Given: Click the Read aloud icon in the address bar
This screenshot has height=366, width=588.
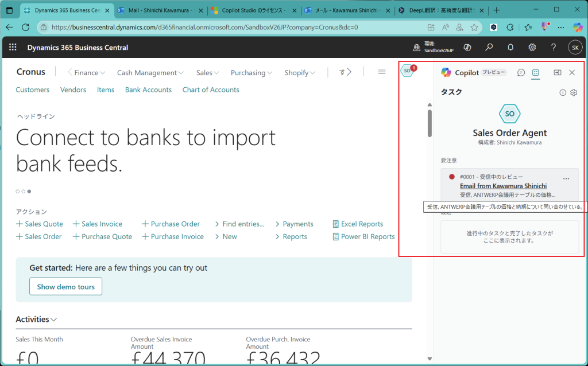Looking at the screenshot, I should 446,28.
